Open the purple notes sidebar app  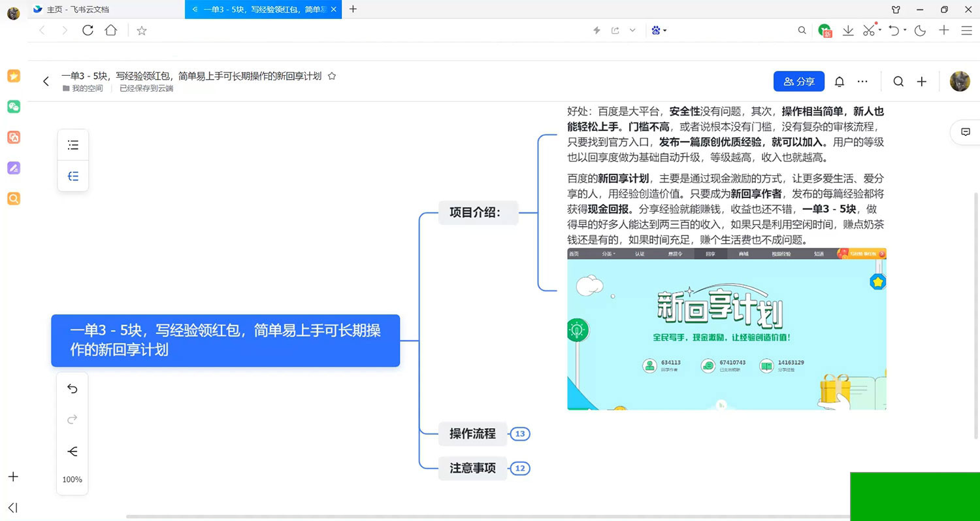[14, 168]
